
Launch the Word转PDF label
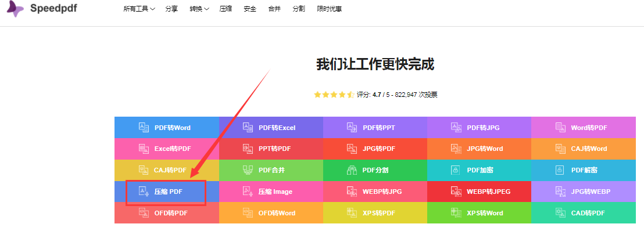589,128
